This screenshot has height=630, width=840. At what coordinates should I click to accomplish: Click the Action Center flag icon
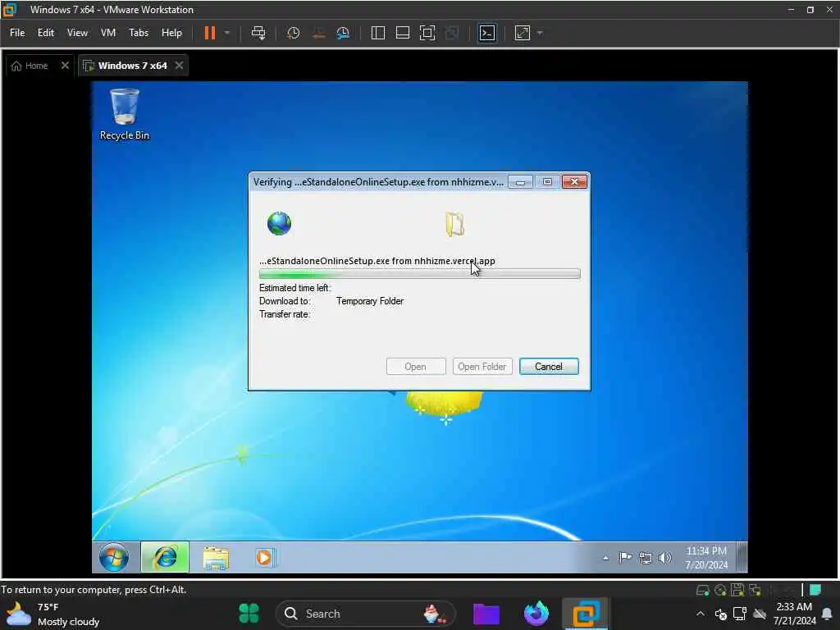pyautogui.click(x=625, y=558)
